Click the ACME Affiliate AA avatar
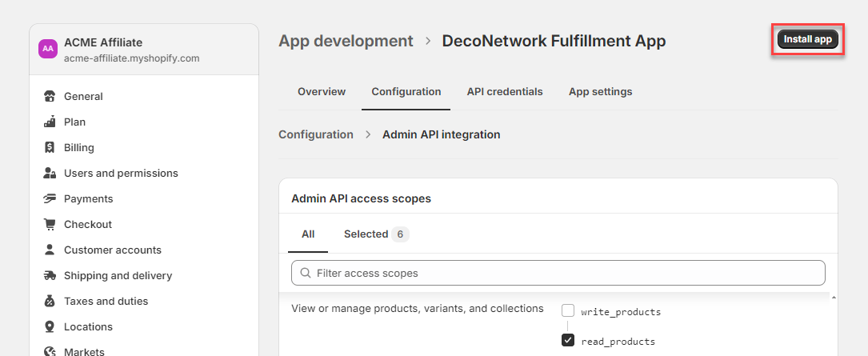868x356 pixels. coord(48,49)
